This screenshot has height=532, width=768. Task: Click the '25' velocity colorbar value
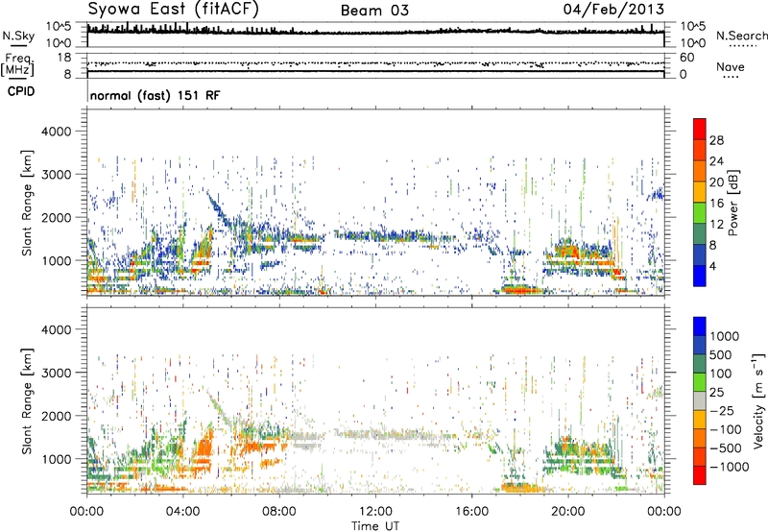pos(716,393)
